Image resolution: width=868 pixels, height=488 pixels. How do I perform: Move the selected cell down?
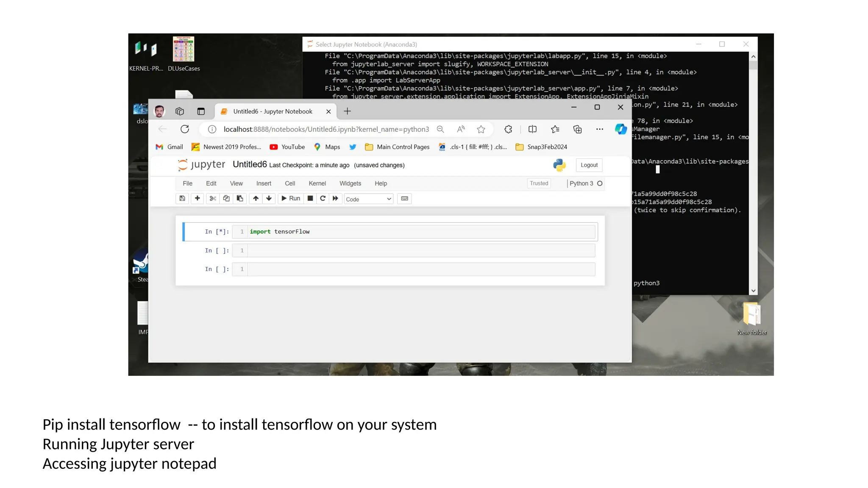coord(269,198)
